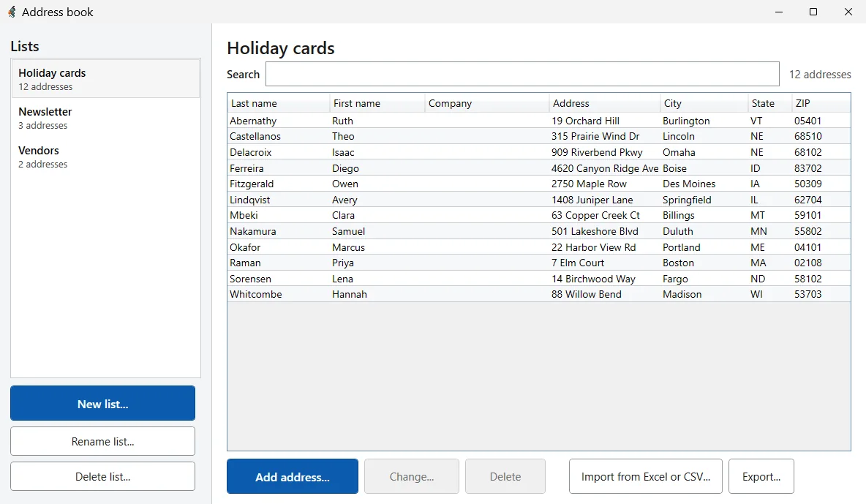
Task: Click first name Clara
Action: pyautogui.click(x=343, y=215)
